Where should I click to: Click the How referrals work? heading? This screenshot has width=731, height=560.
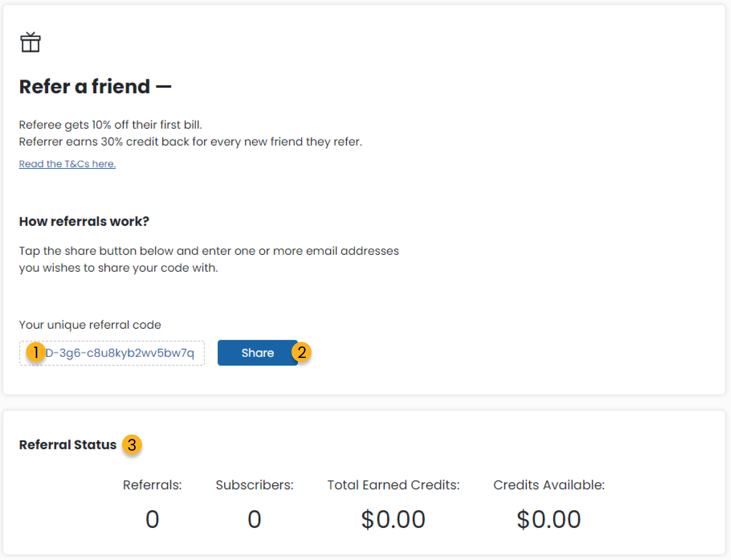84,221
